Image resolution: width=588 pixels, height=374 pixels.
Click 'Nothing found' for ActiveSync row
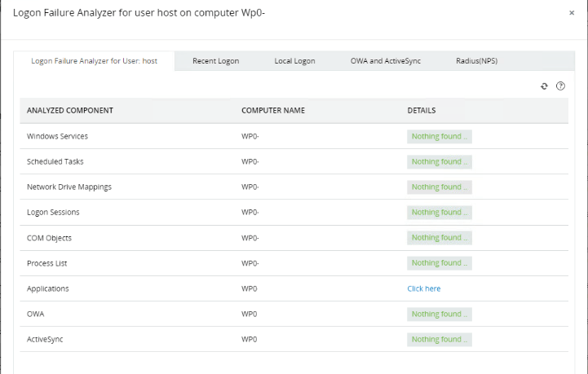click(440, 339)
